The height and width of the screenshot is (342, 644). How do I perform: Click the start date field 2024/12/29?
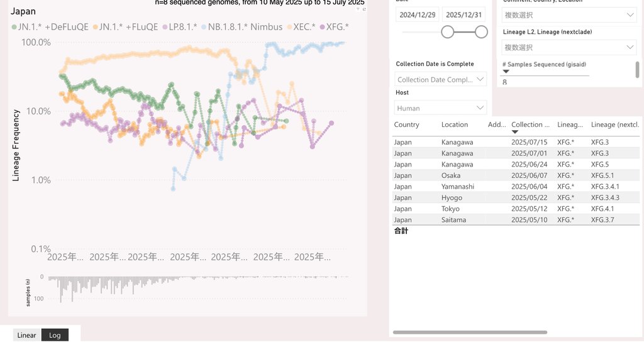pyautogui.click(x=417, y=14)
